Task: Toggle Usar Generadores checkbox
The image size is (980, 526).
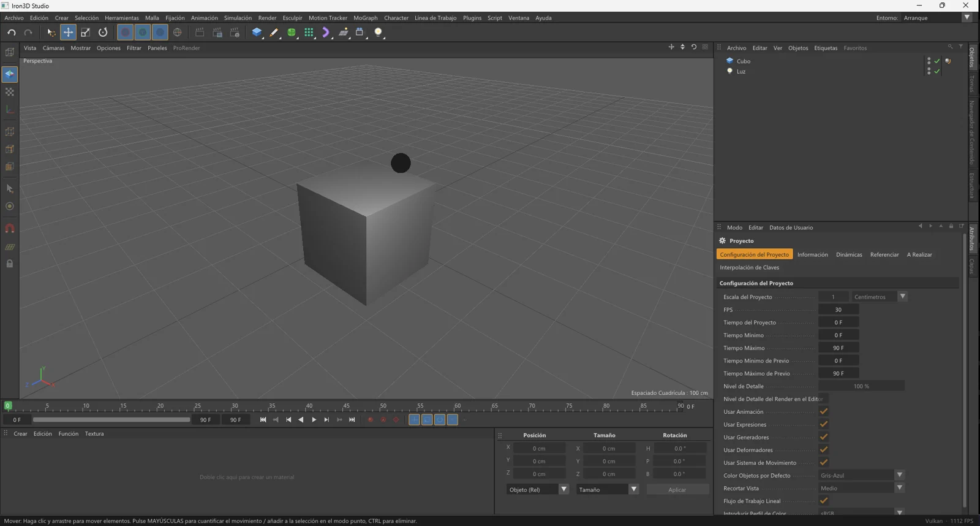Action: (824, 437)
